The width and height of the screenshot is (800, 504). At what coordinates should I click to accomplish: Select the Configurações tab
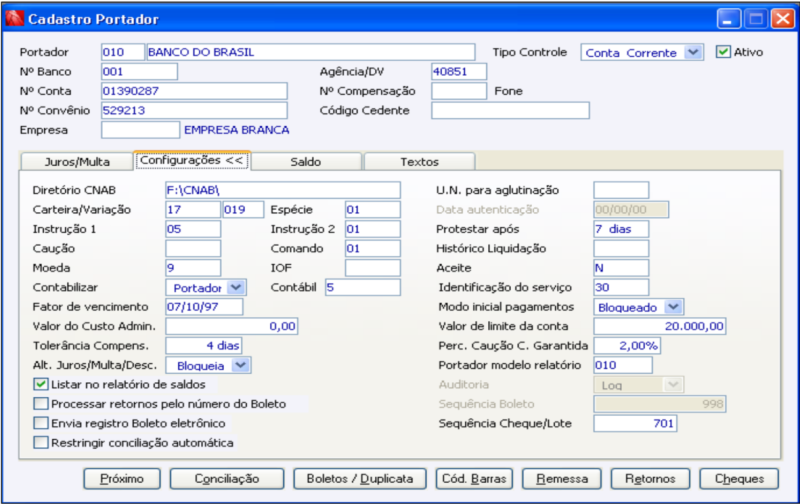point(191,160)
